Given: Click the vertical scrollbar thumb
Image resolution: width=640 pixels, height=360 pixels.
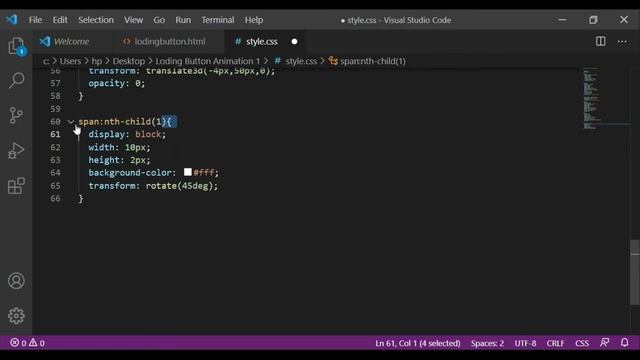Looking at the screenshot, I should click(635, 272).
